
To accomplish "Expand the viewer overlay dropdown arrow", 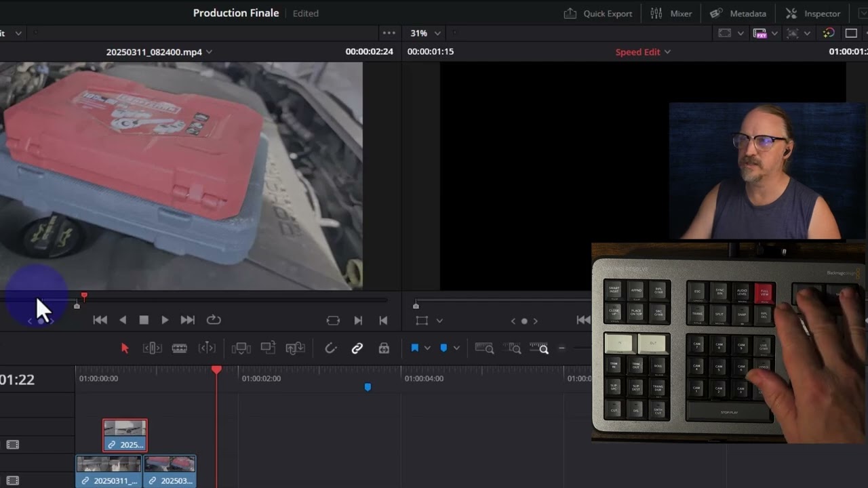I will pos(807,33).
